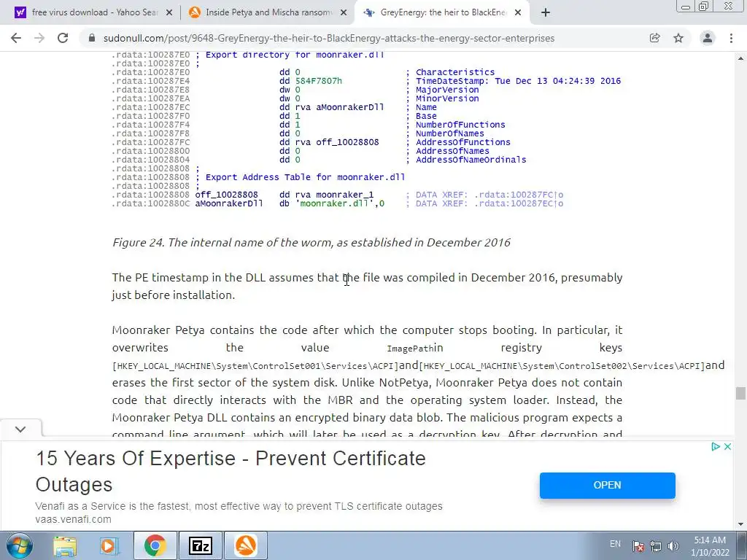Open Action Center flag tray icon
Image resolution: width=747 pixels, height=560 pixels.
click(638, 546)
